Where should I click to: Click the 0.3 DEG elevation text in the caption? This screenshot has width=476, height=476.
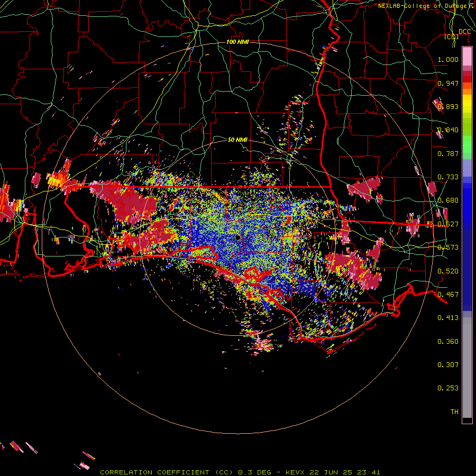click(254, 472)
